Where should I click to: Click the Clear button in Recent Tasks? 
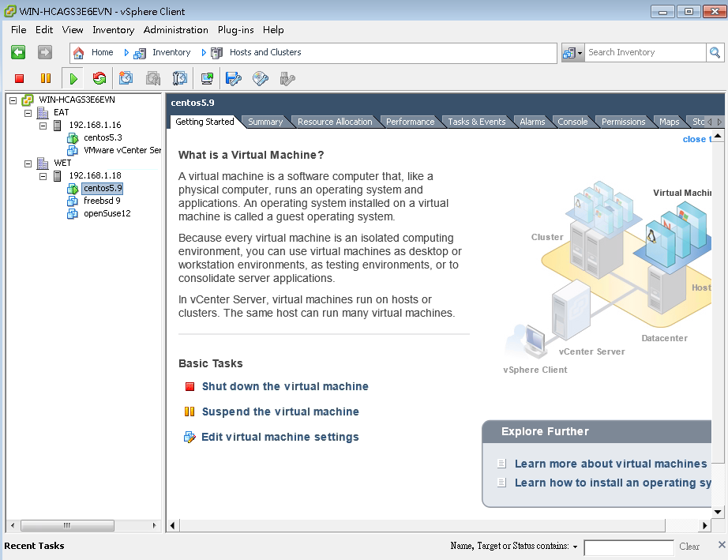point(689,547)
